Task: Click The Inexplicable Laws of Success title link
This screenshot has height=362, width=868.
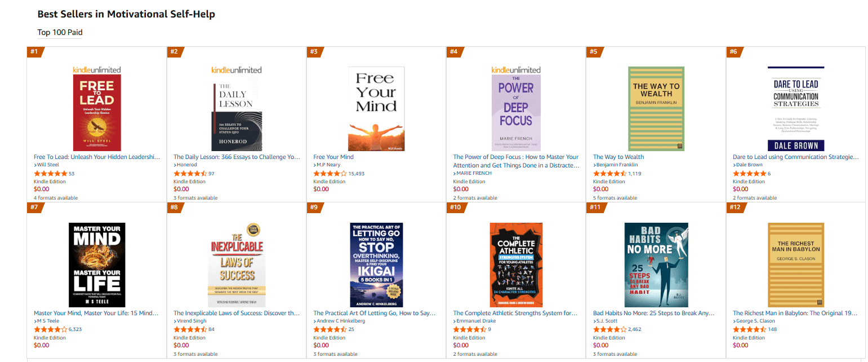Action: point(237,313)
